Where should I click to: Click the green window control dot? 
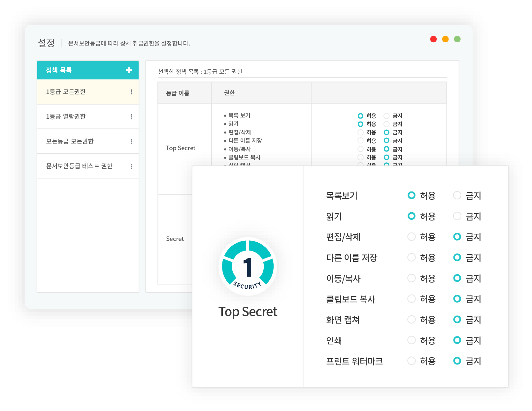(x=457, y=39)
